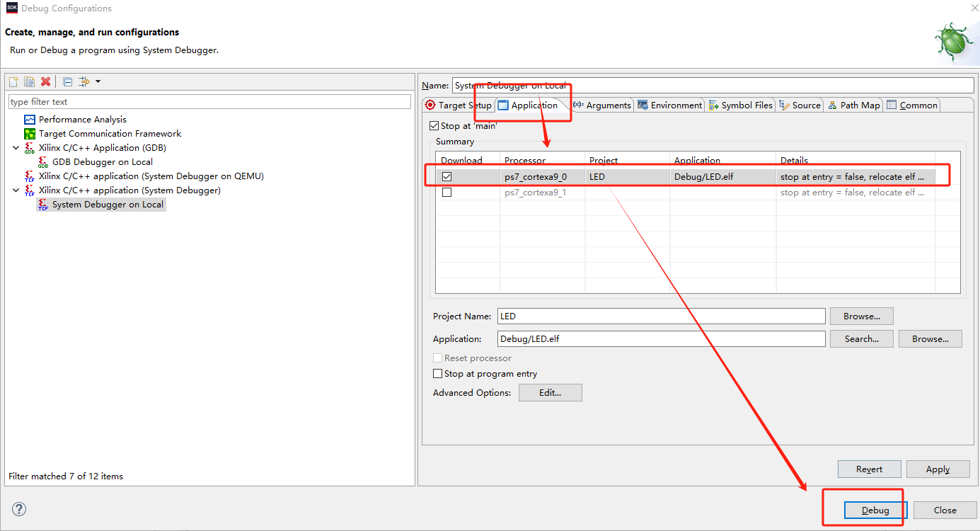Click Edit Advanced Options button
Viewport: 980px width, 531px height.
click(x=550, y=393)
